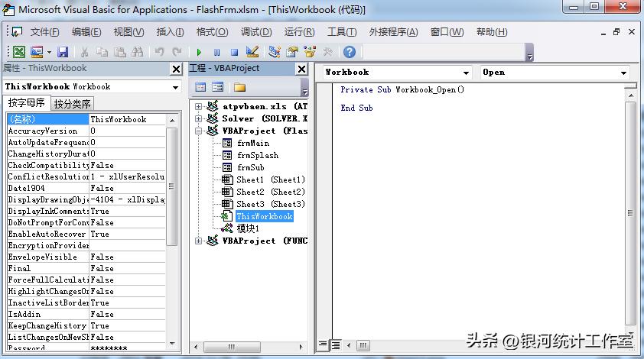Open the 工具(T) menu
Screen dimensions: 644x359
click(x=342, y=32)
